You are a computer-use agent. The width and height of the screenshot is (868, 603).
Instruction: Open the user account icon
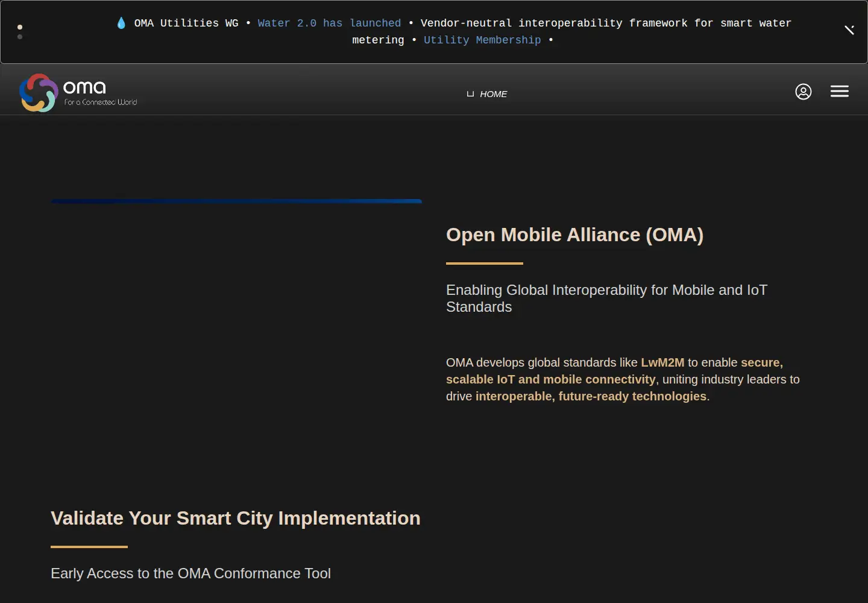(x=803, y=92)
